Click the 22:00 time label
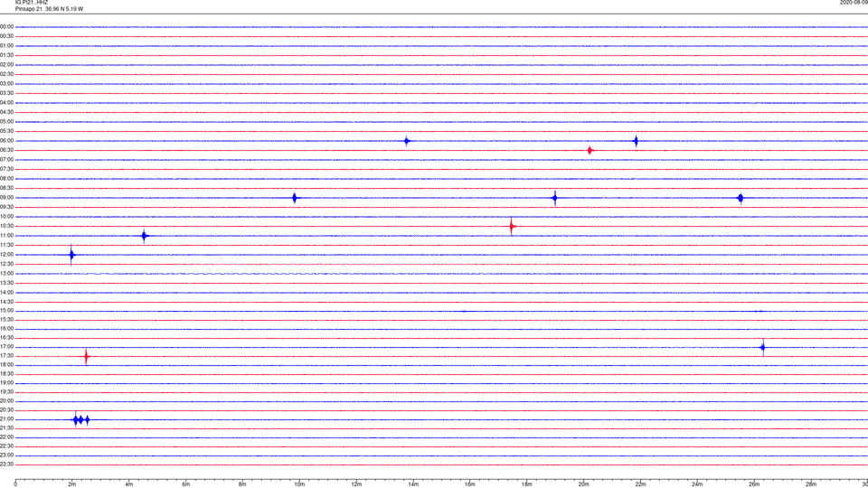868x488 pixels. click(6, 437)
